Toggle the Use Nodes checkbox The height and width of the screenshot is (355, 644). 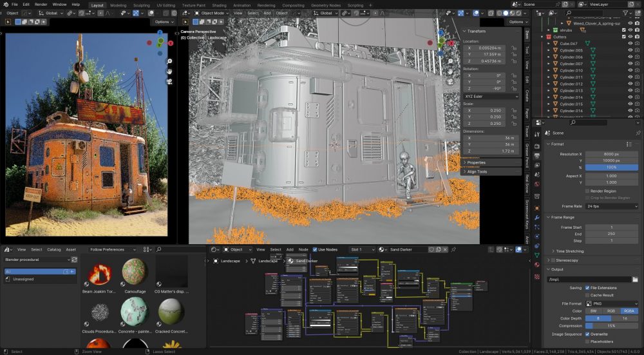pyautogui.click(x=315, y=249)
